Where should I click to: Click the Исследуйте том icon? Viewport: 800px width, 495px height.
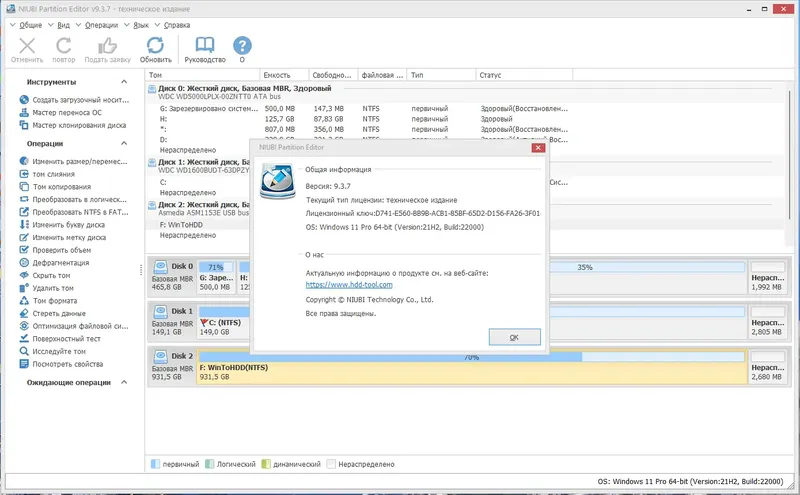pyautogui.click(x=24, y=351)
